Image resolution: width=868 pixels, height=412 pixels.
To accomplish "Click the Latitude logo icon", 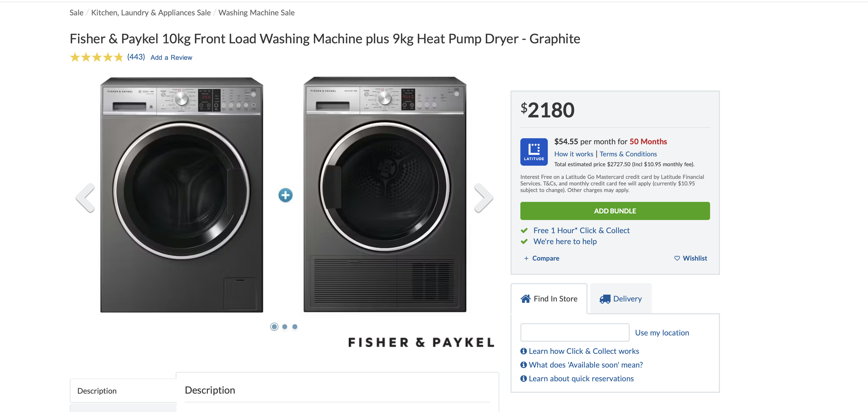I will pyautogui.click(x=534, y=152).
